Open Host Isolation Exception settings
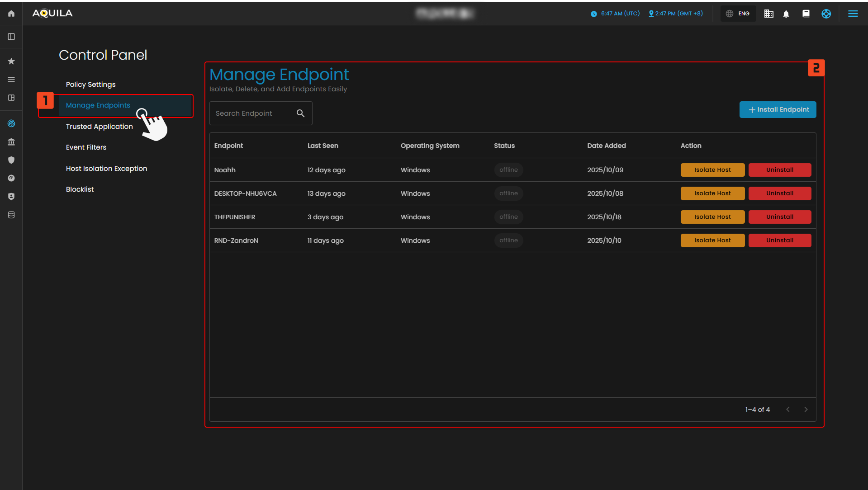This screenshot has width=868, height=490. pyautogui.click(x=106, y=169)
